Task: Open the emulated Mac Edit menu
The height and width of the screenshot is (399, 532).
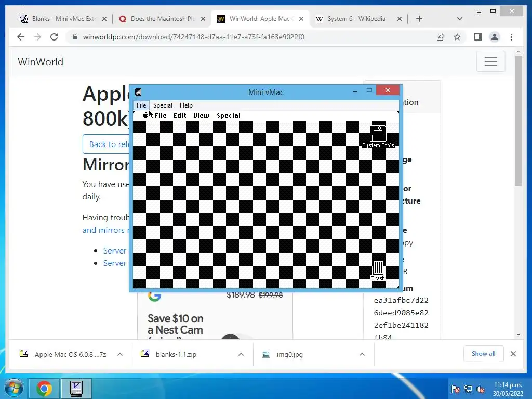Action: pyautogui.click(x=180, y=116)
